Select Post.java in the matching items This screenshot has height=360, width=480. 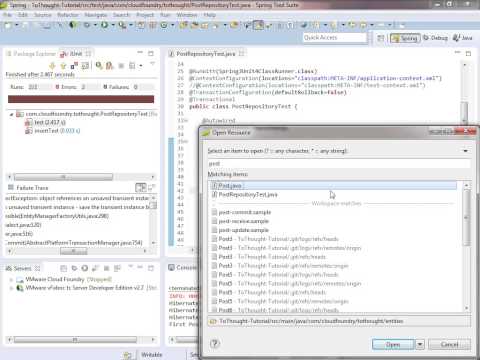tap(332, 186)
